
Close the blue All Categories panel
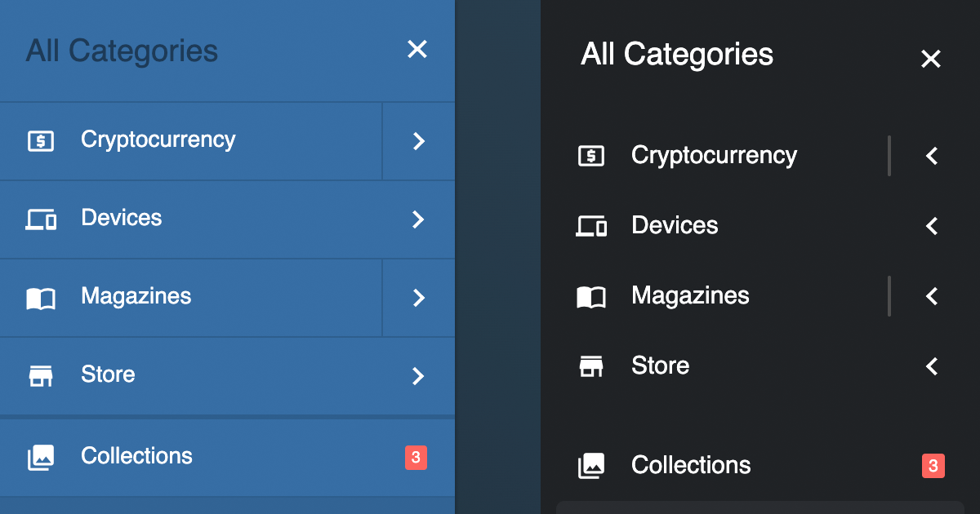417,50
